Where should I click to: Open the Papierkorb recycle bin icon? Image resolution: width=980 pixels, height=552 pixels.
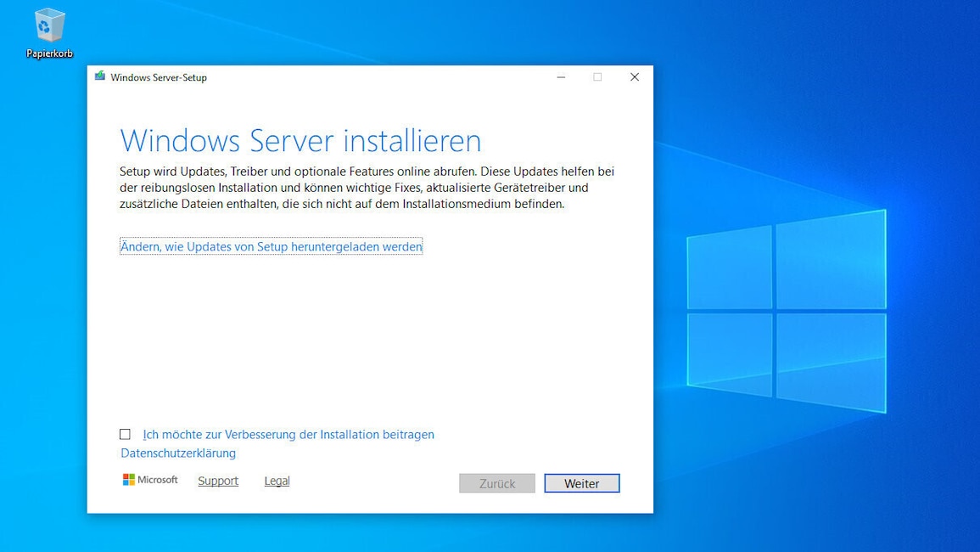48,32
